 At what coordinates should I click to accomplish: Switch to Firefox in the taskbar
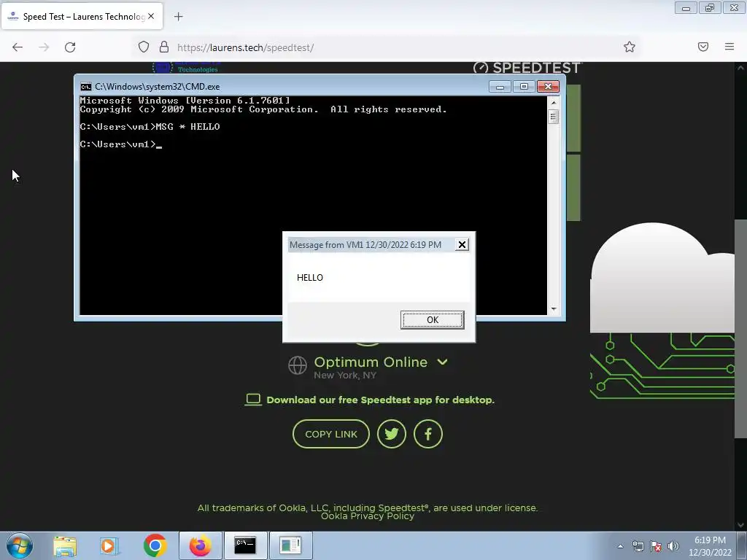click(x=200, y=545)
